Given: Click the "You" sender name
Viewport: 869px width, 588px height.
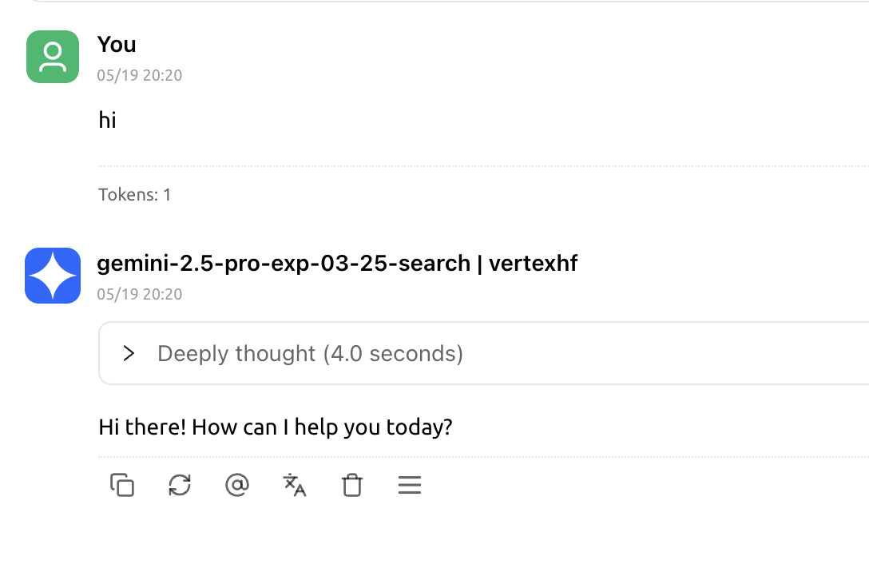Looking at the screenshot, I should coord(117,45).
